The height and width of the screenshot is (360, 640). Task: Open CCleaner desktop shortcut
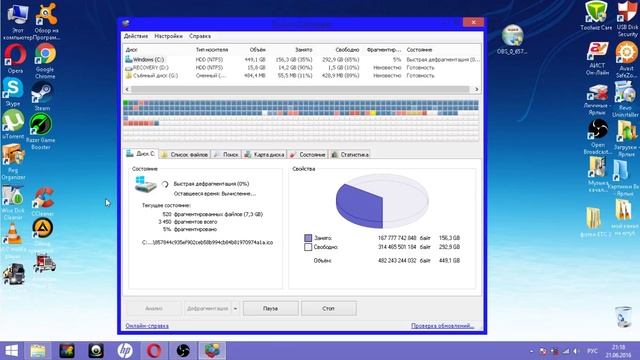pyautogui.click(x=43, y=202)
